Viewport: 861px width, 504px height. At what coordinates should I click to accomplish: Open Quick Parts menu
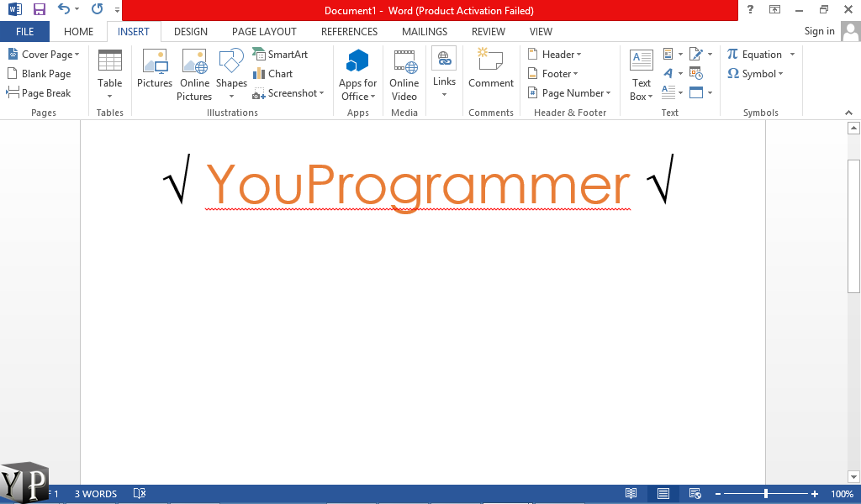673,55
